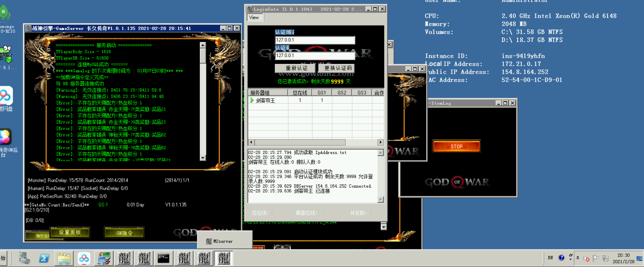Screen dimensions: 644x267
Task: Select the highlighted active dragon taskbar button
Action: [224, 258]
